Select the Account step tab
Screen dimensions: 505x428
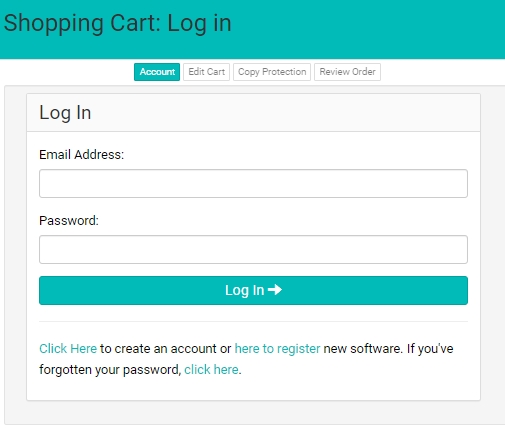tap(157, 72)
